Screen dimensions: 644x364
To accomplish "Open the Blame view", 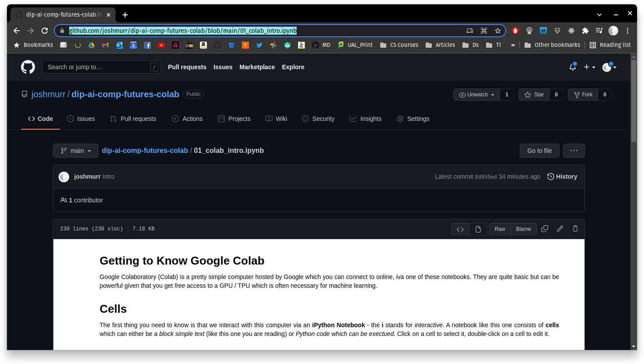I will click(523, 229).
